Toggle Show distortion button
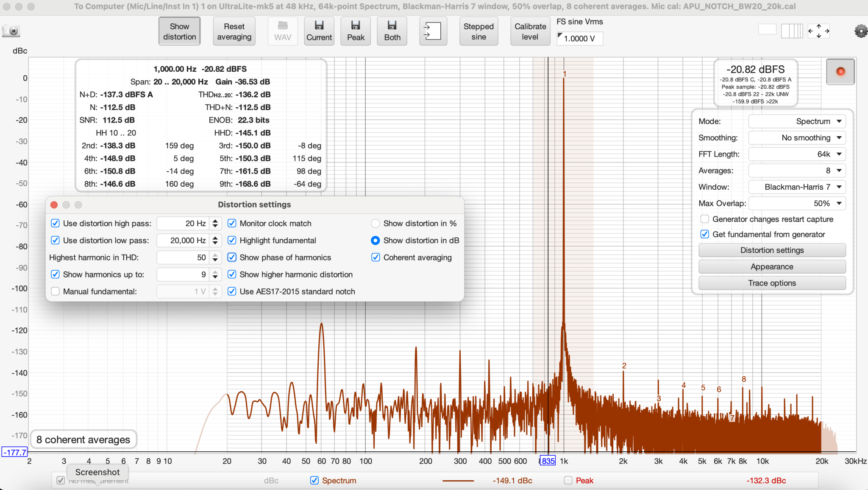The image size is (868, 490). click(x=179, y=31)
